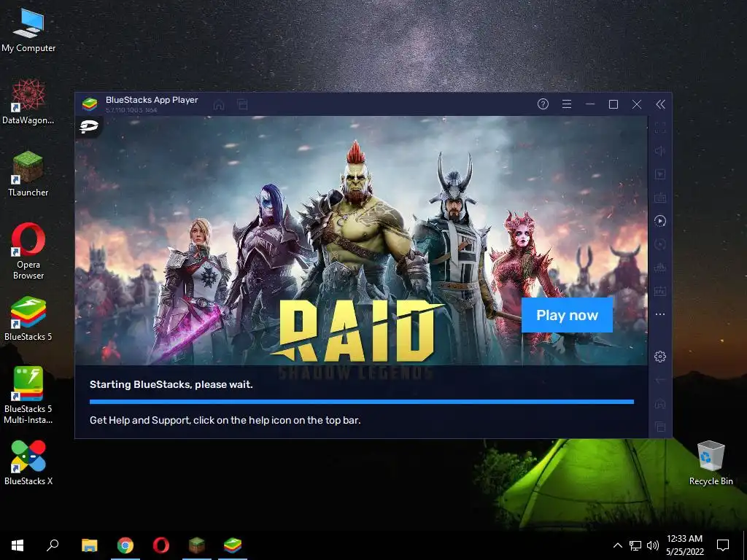Screen dimensions: 747x560
Task: Show more sidebar tools (three dots)
Action: click(659, 314)
